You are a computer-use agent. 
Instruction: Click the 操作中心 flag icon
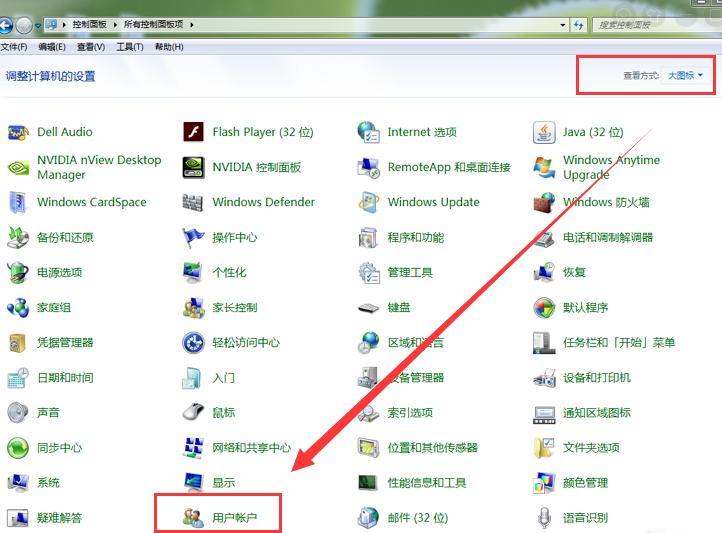[193, 238]
